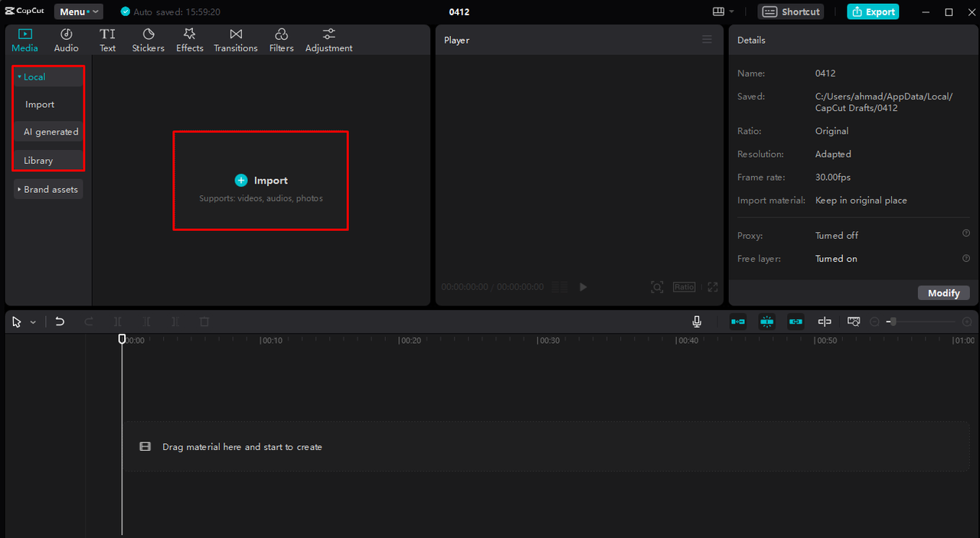Select Library in the sidebar
Screen dimensions: 980x538
coord(48,160)
